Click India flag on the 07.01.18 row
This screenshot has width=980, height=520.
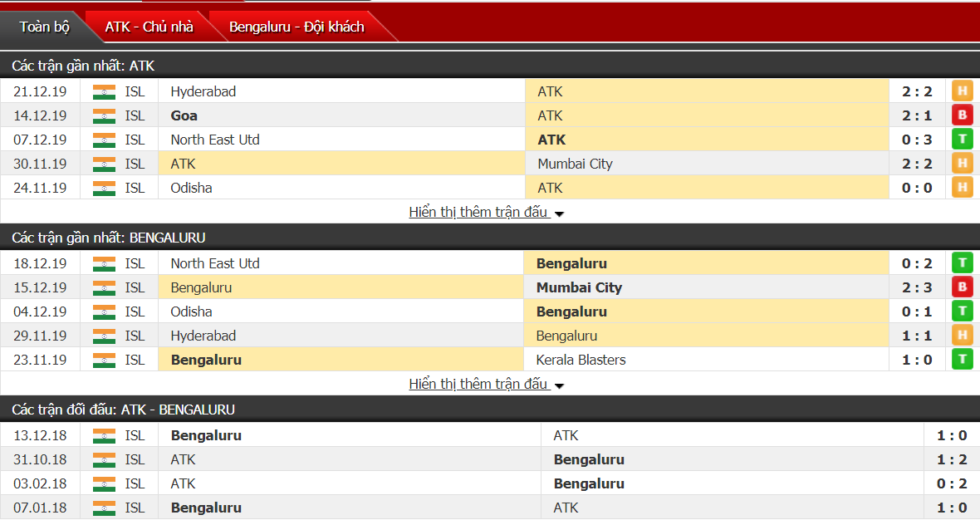click(104, 508)
